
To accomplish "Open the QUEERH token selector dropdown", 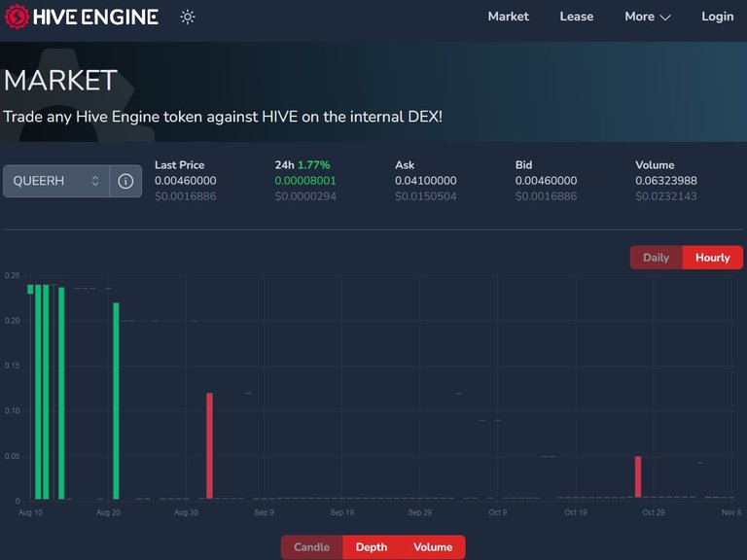I will (x=56, y=181).
